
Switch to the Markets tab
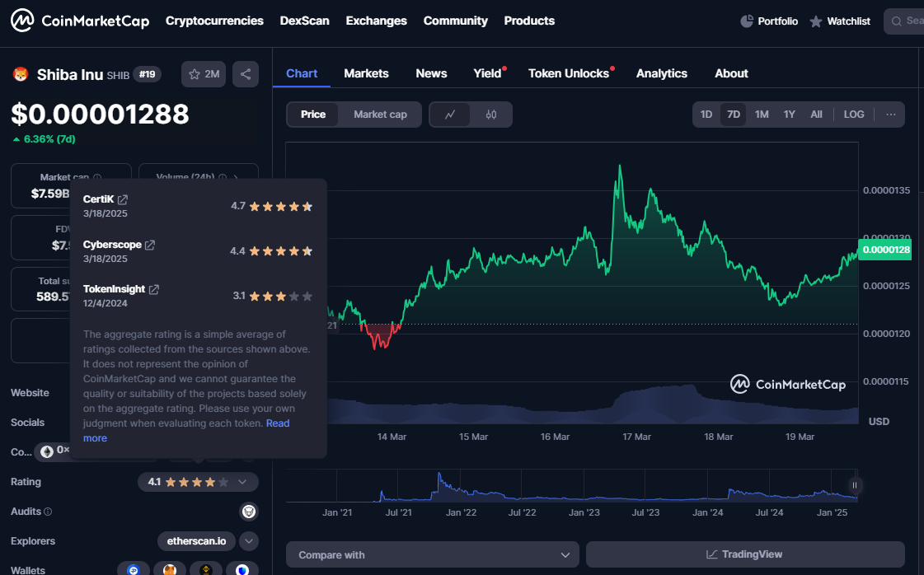coord(367,73)
